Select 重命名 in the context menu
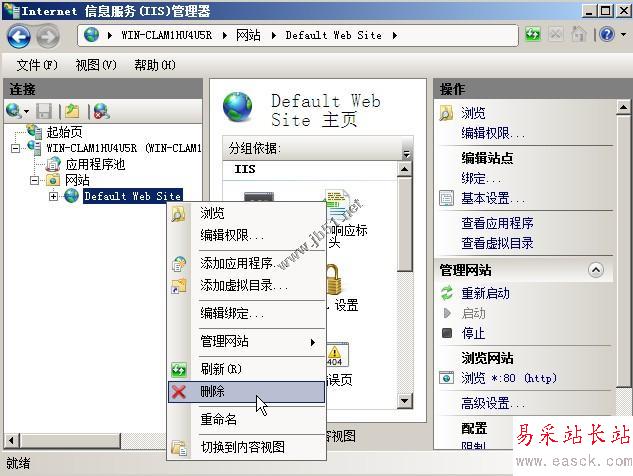 pyautogui.click(x=218, y=419)
